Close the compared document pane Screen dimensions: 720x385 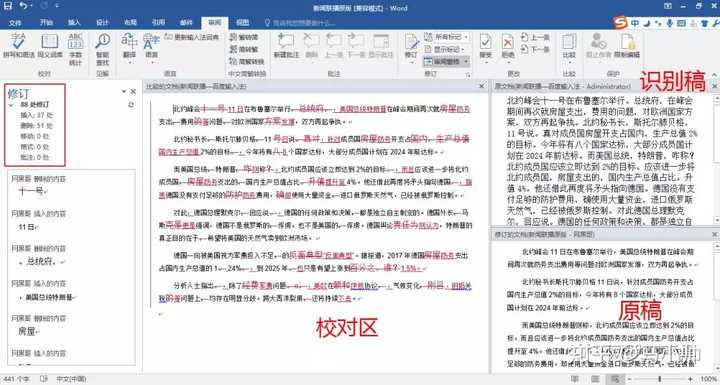(482, 86)
